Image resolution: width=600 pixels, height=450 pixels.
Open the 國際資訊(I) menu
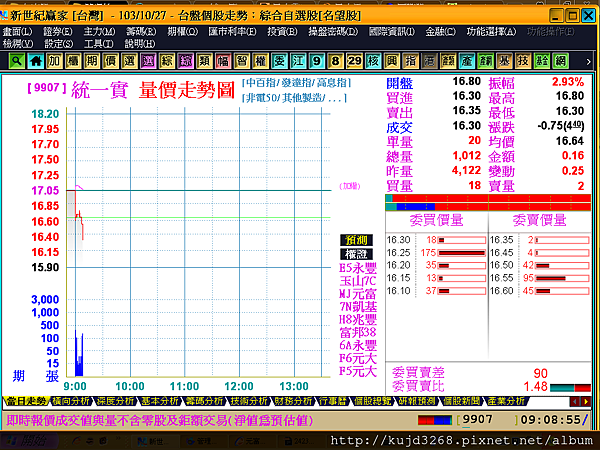391,32
